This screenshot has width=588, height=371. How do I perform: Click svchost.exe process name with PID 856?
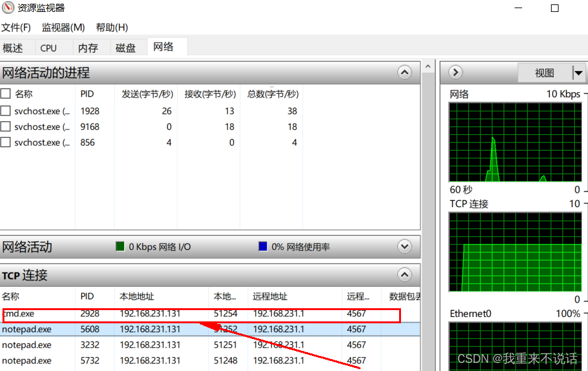tap(42, 142)
